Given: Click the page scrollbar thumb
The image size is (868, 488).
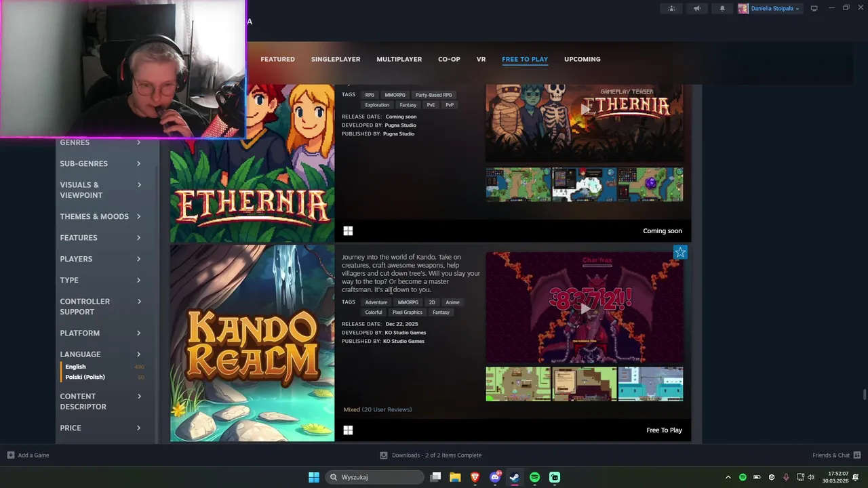Looking at the screenshot, I should [864, 395].
